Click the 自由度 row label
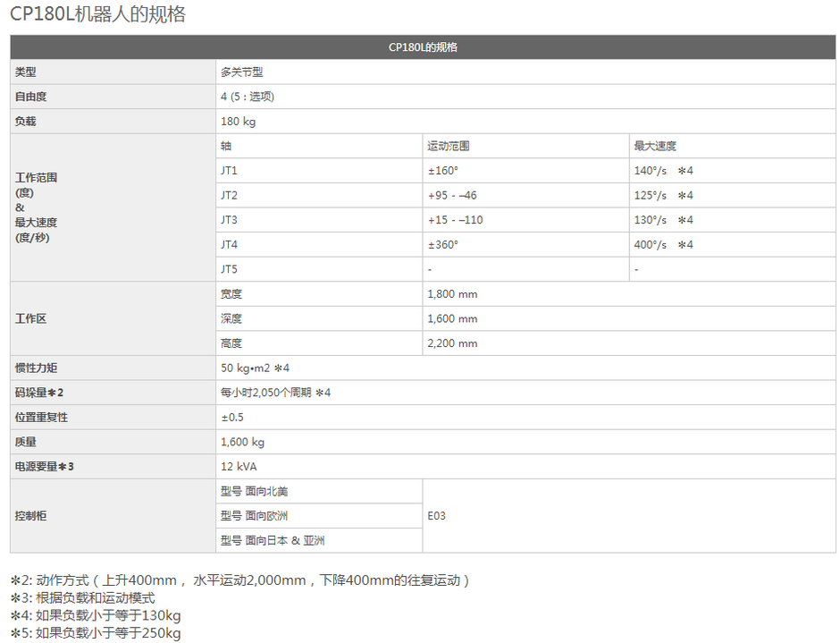This screenshot has height=643, width=840. click(31, 97)
